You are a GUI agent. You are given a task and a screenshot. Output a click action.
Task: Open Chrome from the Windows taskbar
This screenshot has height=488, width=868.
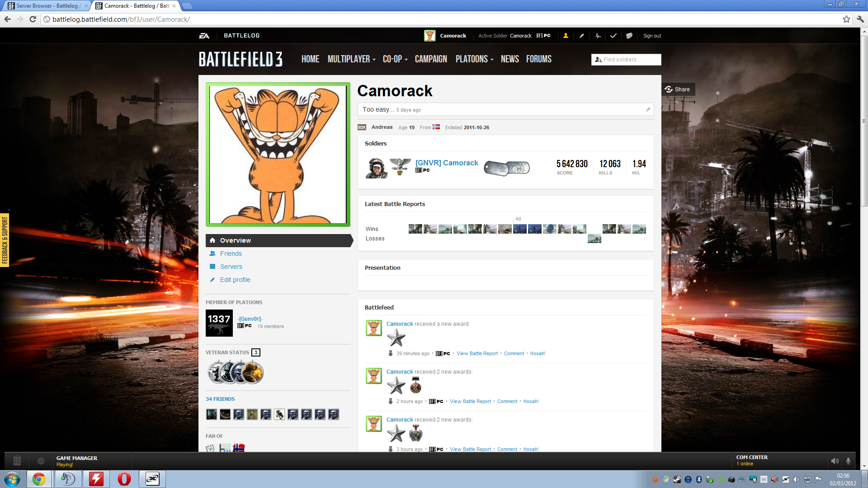[x=39, y=479]
